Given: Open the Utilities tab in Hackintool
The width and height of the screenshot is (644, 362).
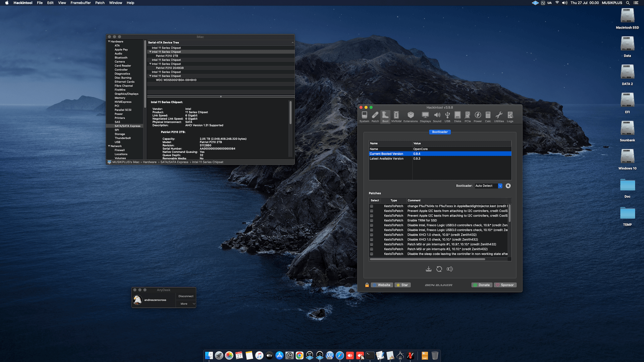Looking at the screenshot, I should click(x=499, y=117).
